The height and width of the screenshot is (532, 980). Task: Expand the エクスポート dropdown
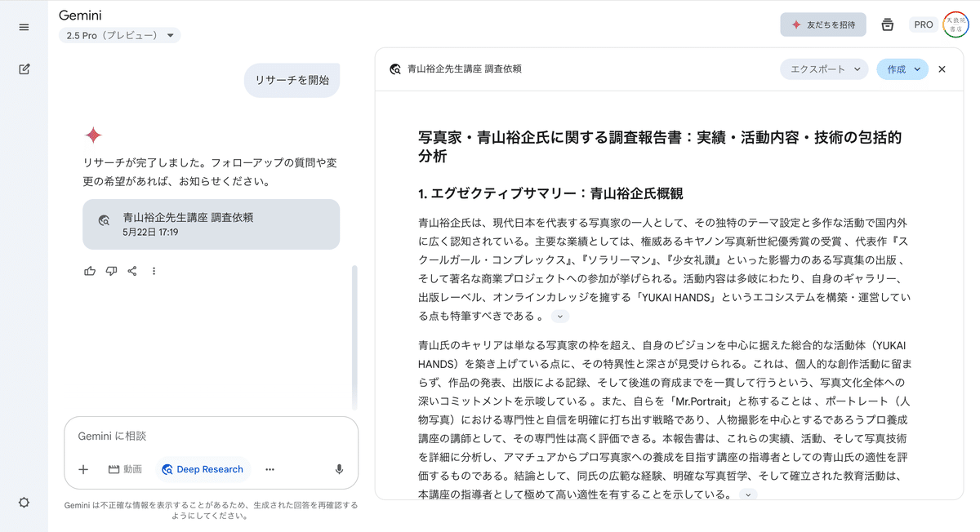click(823, 69)
